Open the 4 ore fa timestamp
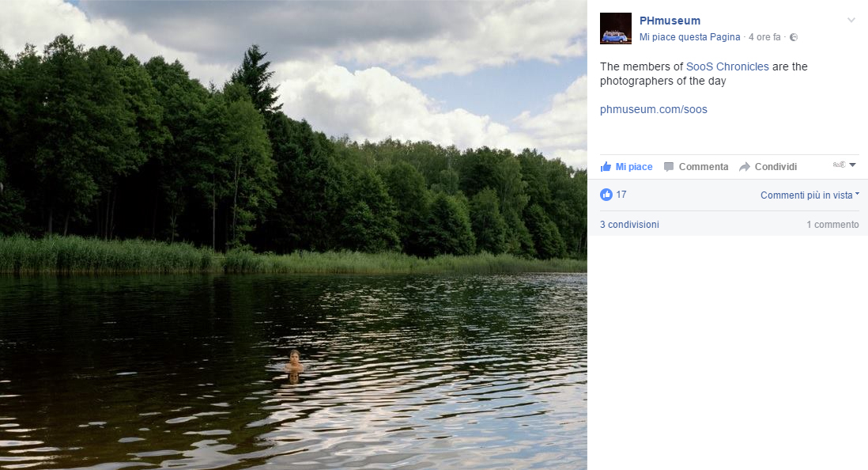This screenshot has width=868, height=470. (764, 37)
